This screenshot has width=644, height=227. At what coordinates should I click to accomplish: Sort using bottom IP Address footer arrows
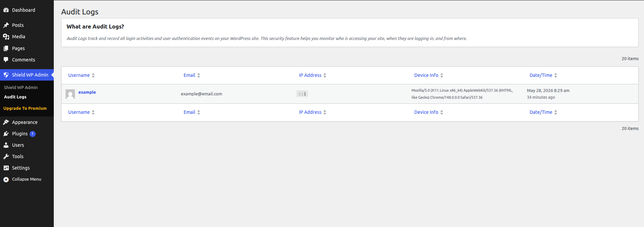pos(325,112)
